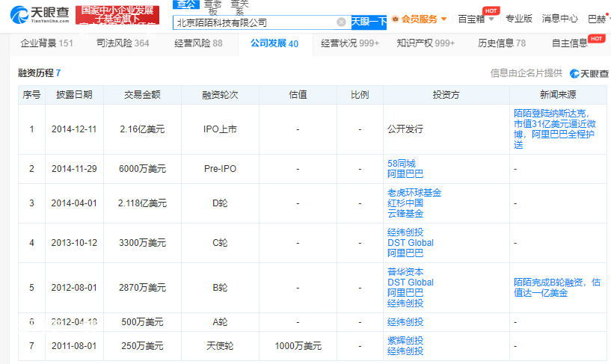The width and height of the screenshot is (611, 364).
Task: Select the amount cell 500万美元
Action: pos(142,322)
